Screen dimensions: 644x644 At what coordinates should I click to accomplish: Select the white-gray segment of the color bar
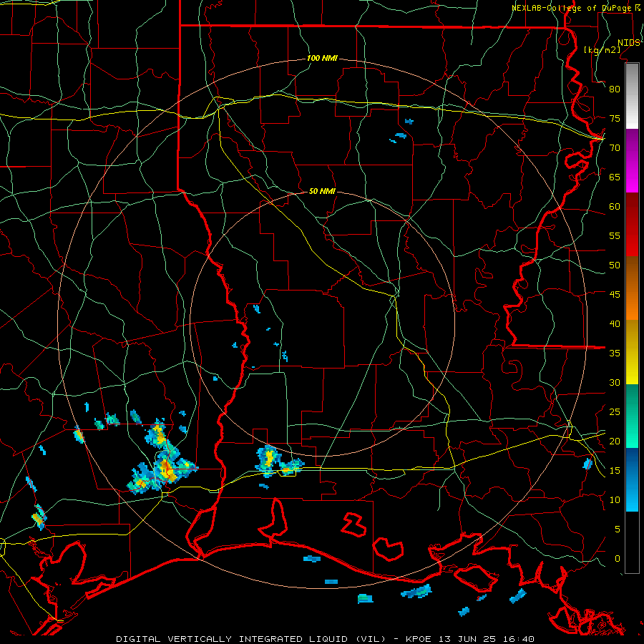click(x=632, y=96)
